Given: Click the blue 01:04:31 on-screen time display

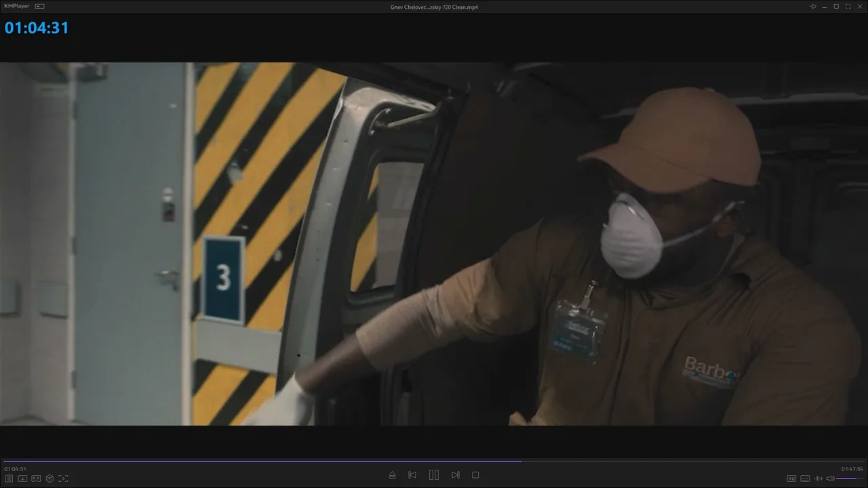Looking at the screenshot, I should tap(37, 28).
